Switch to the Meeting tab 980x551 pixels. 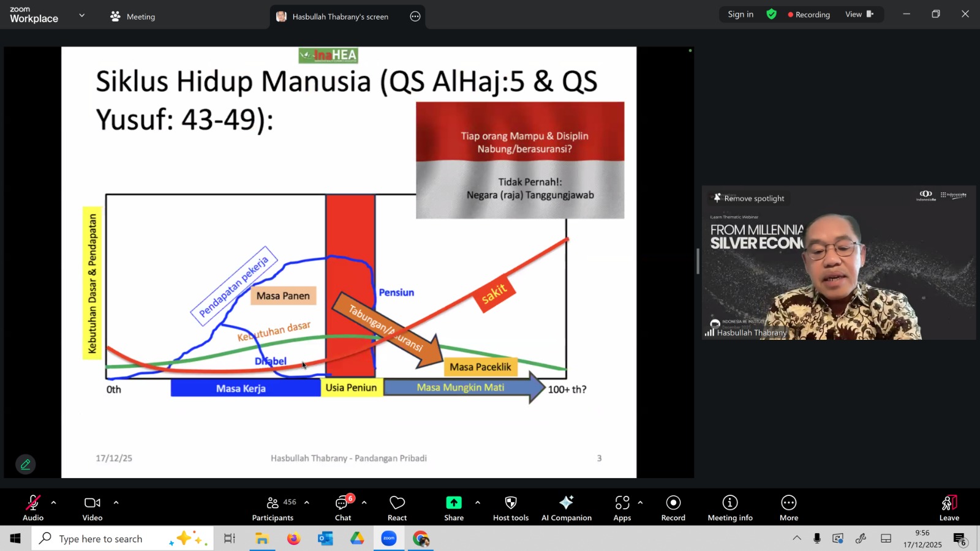pyautogui.click(x=133, y=17)
